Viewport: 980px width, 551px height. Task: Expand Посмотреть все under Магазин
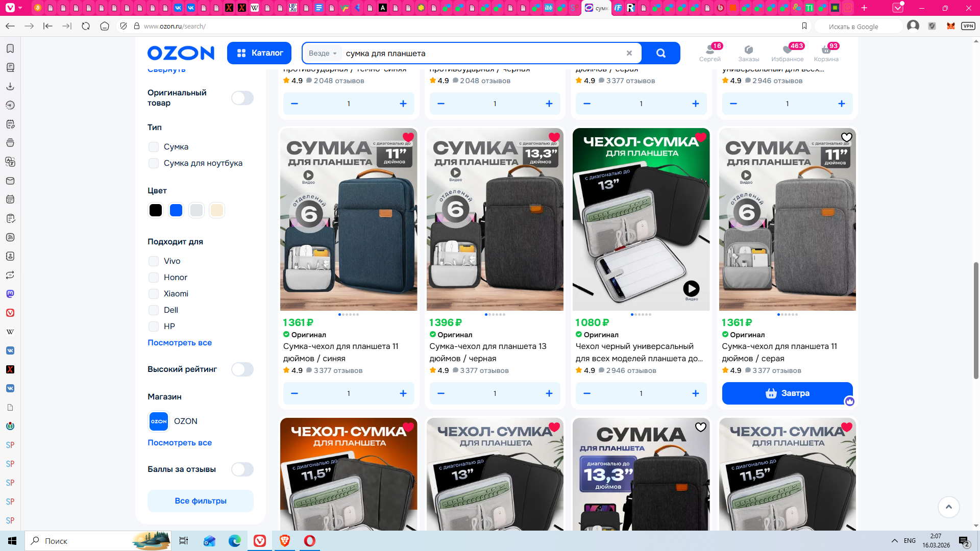click(179, 443)
